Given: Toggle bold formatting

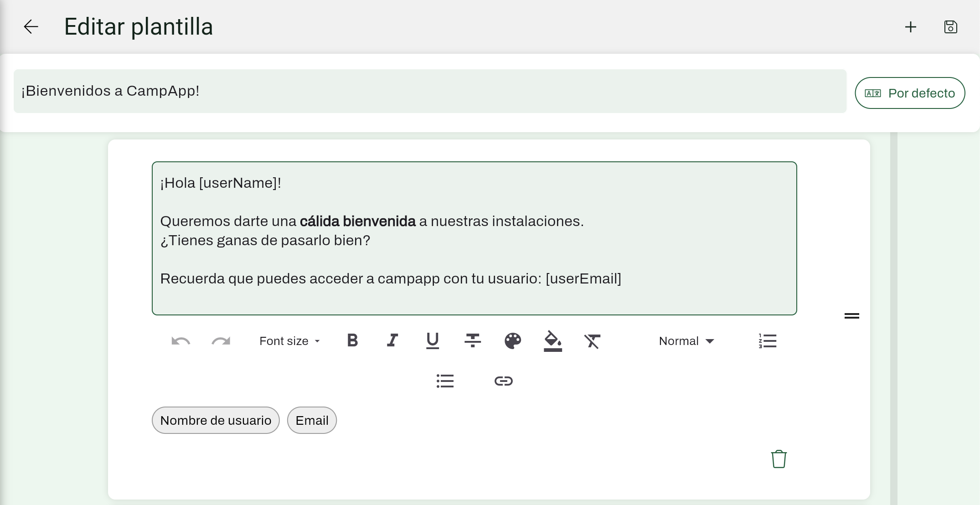Looking at the screenshot, I should pos(352,340).
